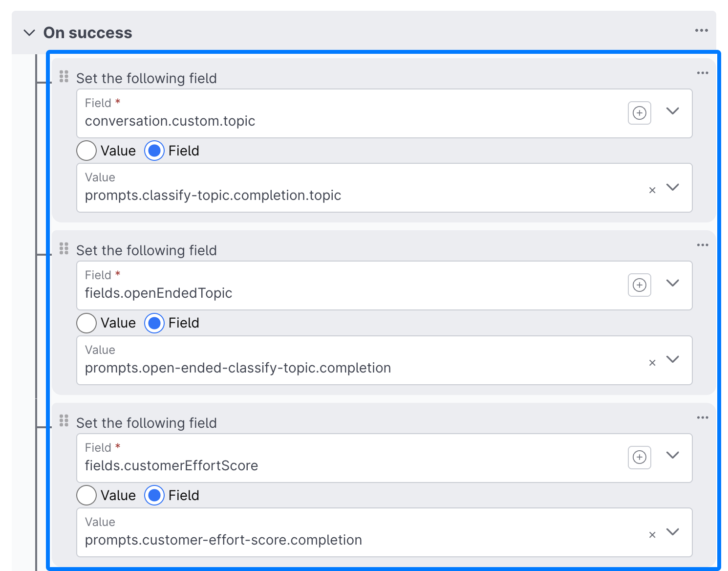Viewport: 728px width, 571px height.
Task: Open dropdown for fields.customerEffortScore field
Action: pyautogui.click(x=672, y=455)
